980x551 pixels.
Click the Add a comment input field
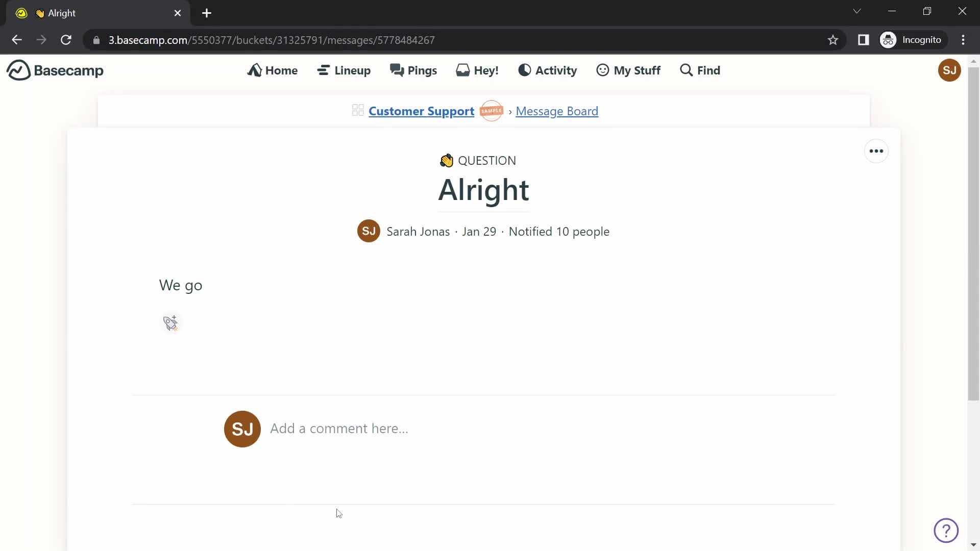click(x=340, y=428)
